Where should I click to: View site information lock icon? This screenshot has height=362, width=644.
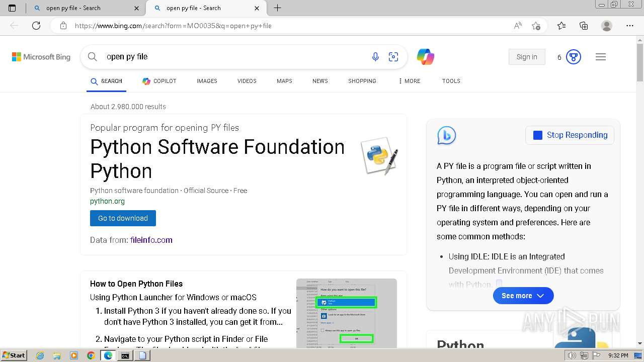click(x=63, y=26)
